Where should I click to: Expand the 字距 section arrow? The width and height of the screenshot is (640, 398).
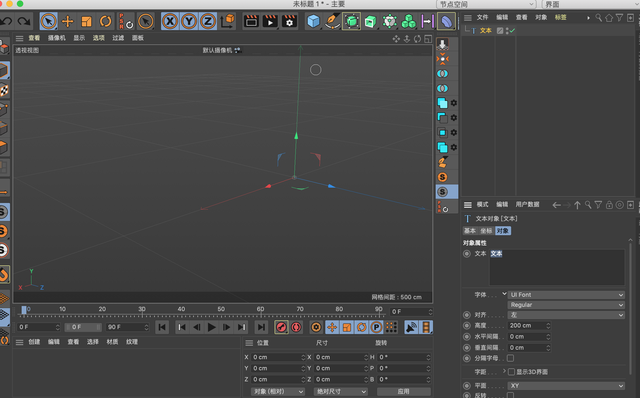click(504, 371)
